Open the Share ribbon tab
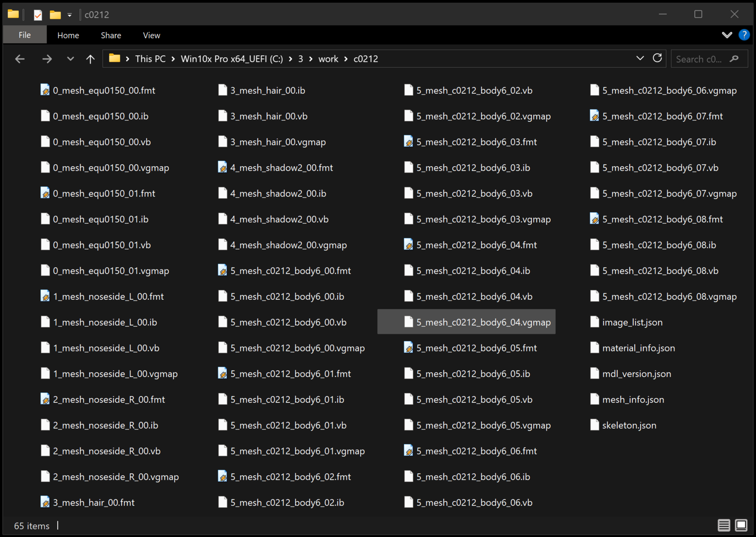The width and height of the screenshot is (756, 537). (111, 35)
